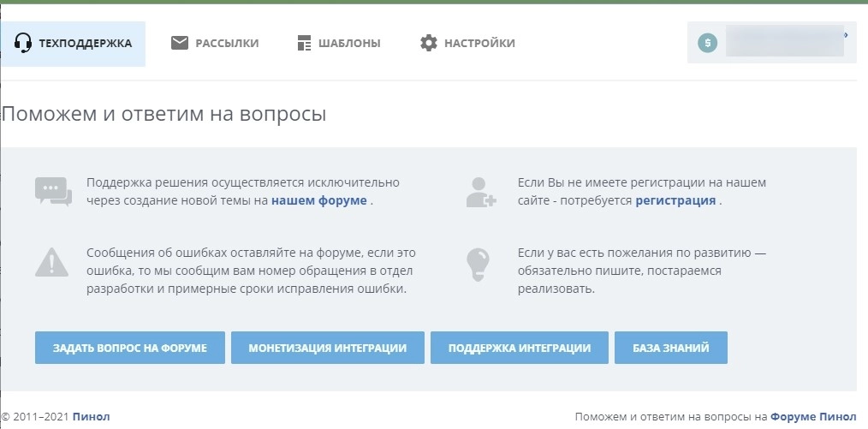
Task: Open the Настройки tab label
Action: pyautogui.click(x=479, y=43)
